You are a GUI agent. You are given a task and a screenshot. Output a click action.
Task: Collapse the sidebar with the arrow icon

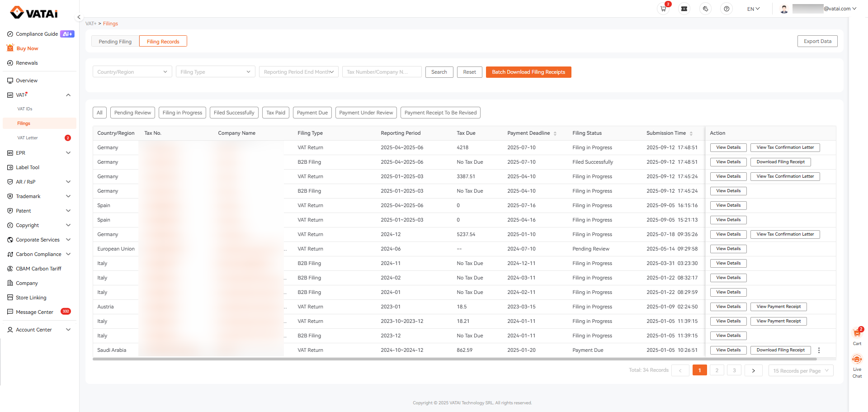[79, 17]
